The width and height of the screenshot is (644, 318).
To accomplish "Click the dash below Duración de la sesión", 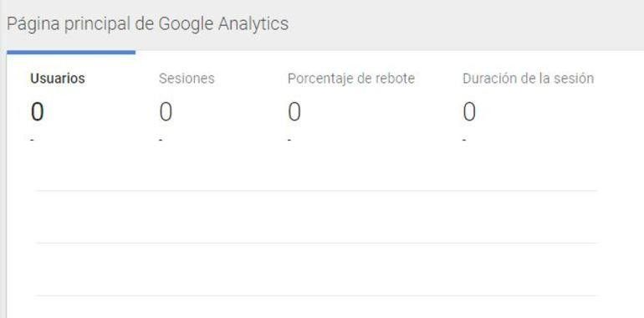I will pos(464,141).
